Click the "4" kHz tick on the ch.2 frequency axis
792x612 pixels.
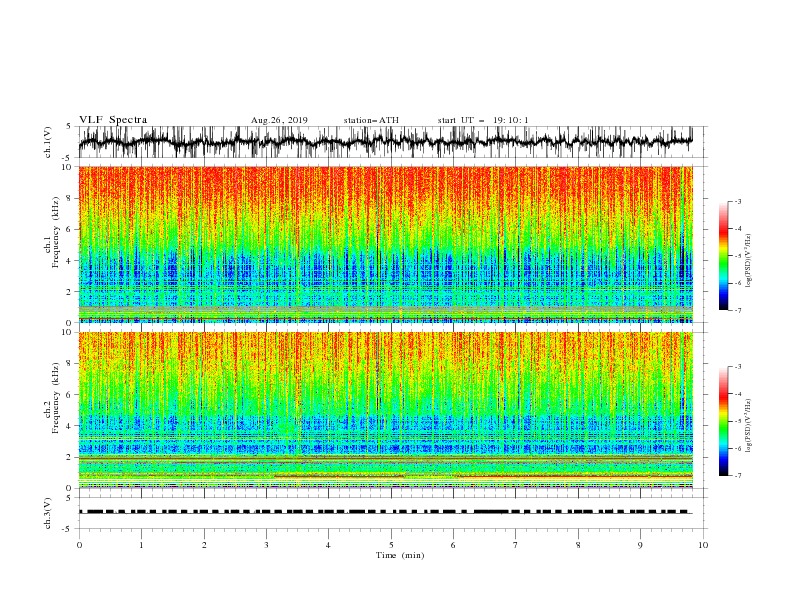(x=70, y=426)
